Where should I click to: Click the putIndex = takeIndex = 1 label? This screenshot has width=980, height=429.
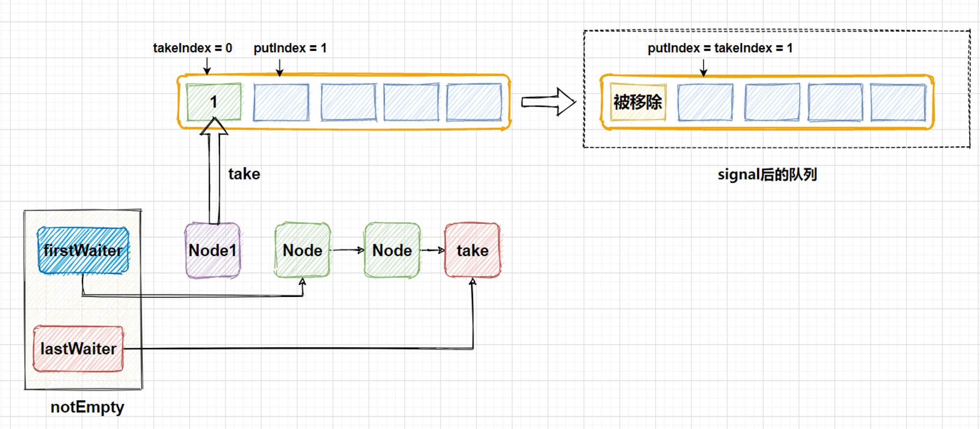tap(720, 48)
